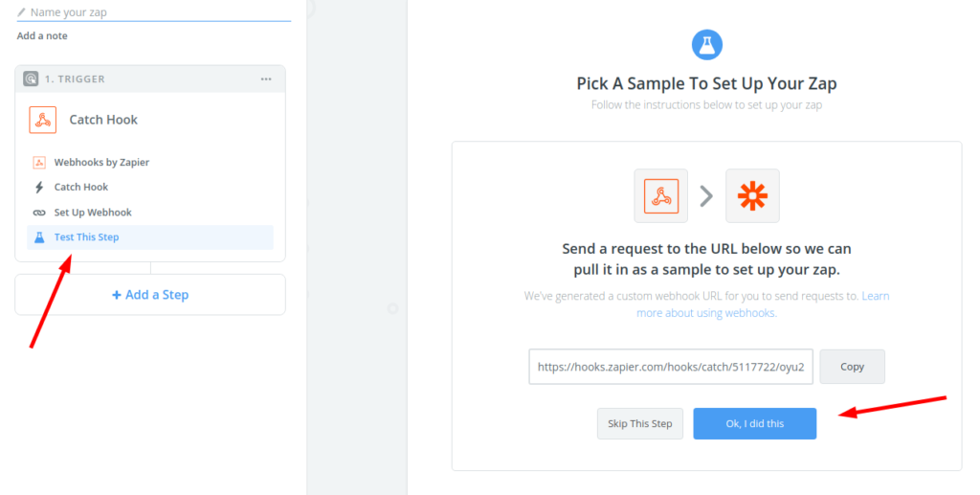Click the orange Zapier asterisk logo

coord(752,195)
